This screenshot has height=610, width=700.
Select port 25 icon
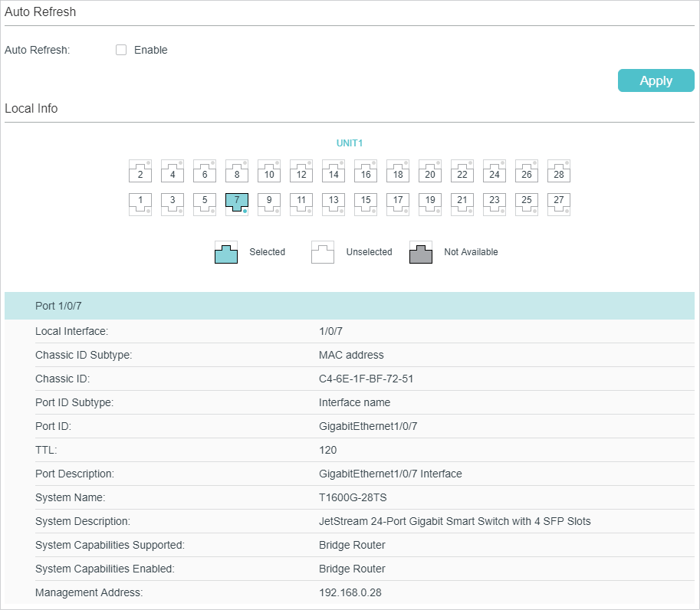click(527, 203)
